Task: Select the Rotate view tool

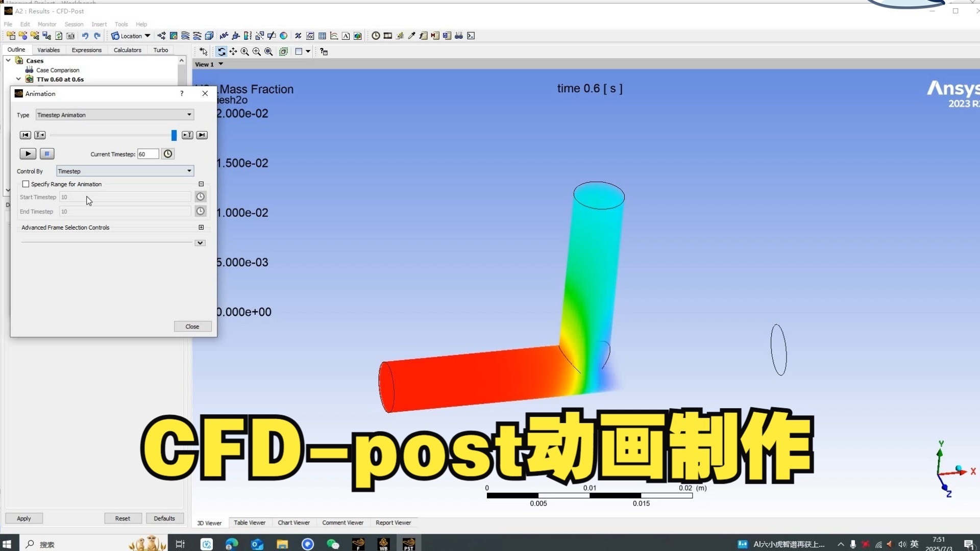Action: (221, 52)
